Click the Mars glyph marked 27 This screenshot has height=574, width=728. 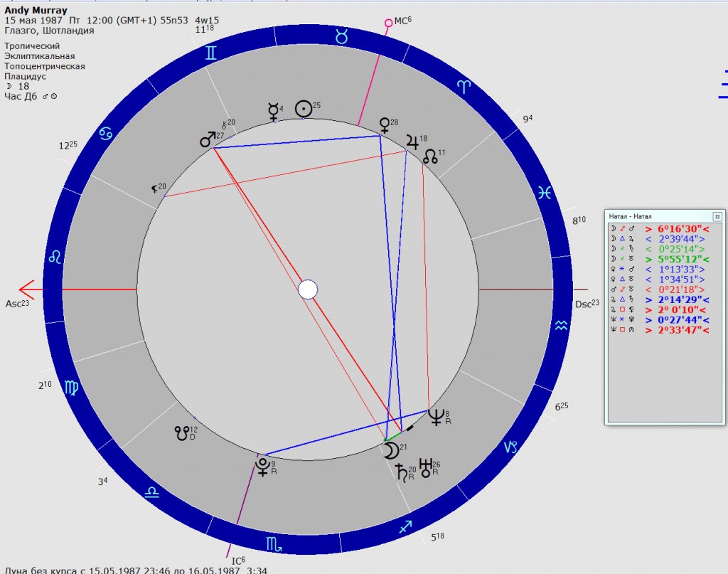point(208,139)
